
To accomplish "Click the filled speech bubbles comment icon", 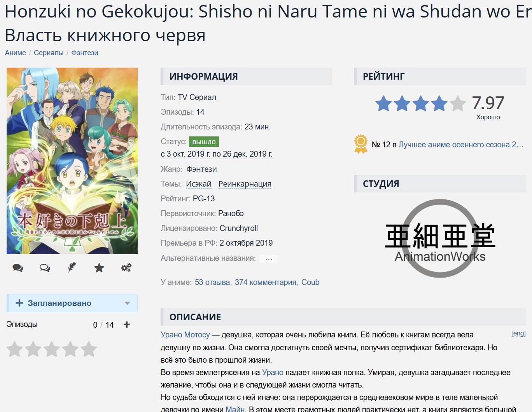I will click(x=18, y=268).
